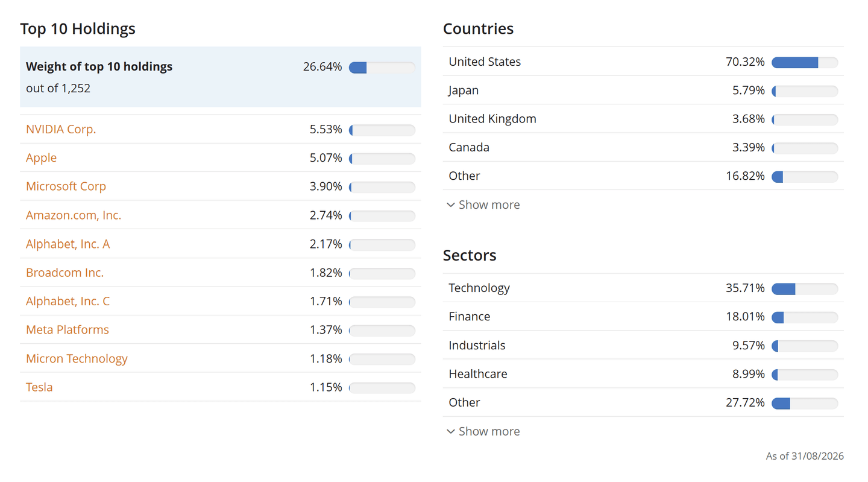Open the Alphabet, Inc. A holding link
The width and height of the screenshot is (868, 482).
point(68,244)
